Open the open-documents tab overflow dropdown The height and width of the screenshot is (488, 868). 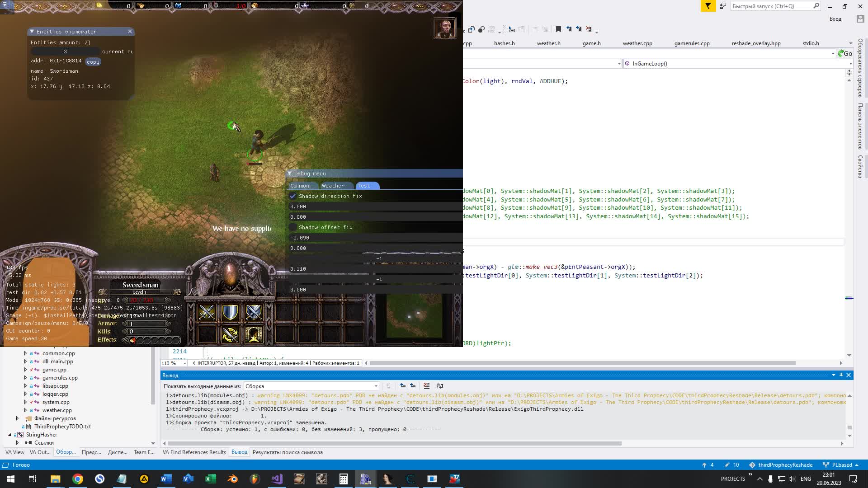pos(850,43)
